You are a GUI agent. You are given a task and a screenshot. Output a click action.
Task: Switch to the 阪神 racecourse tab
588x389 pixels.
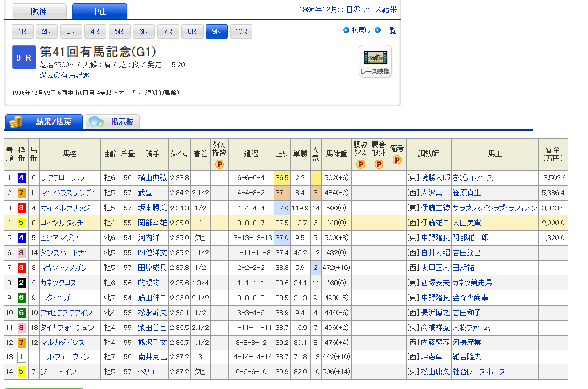pyautogui.click(x=39, y=12)
